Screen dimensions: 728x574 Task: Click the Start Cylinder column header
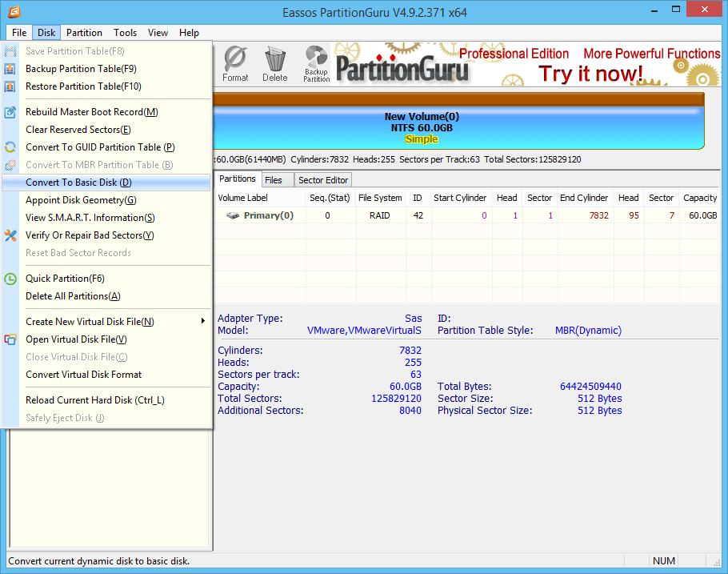coord(460,198)
